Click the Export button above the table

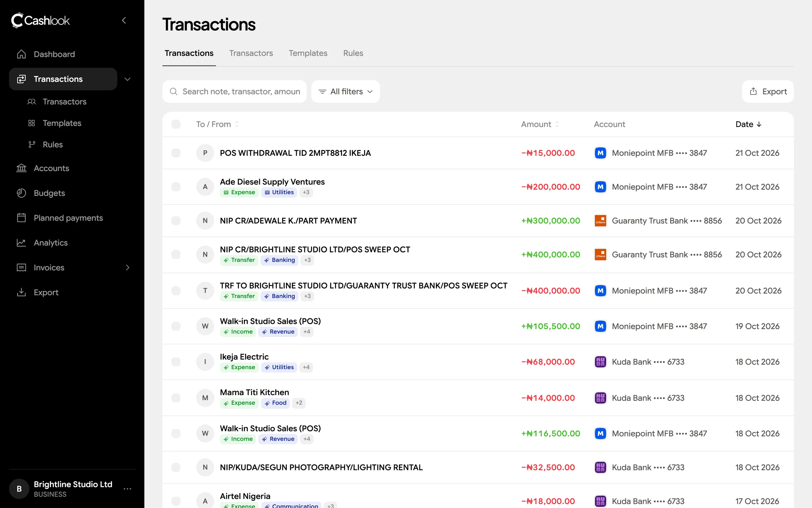[x=768, y=91]
